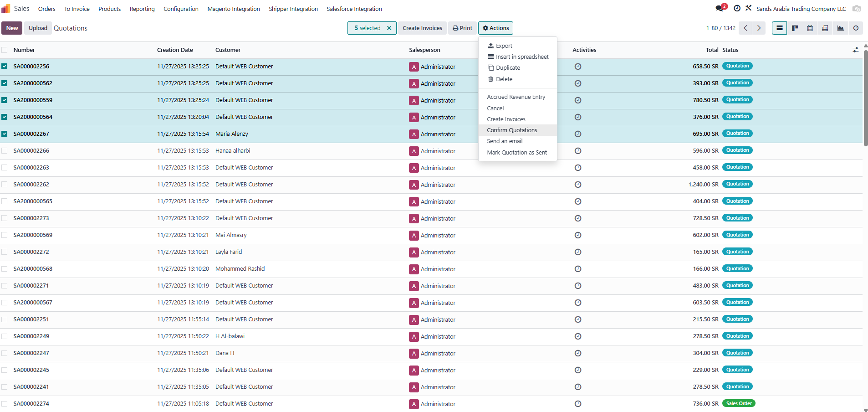Close the Actions dropdown button

point(495,28)
